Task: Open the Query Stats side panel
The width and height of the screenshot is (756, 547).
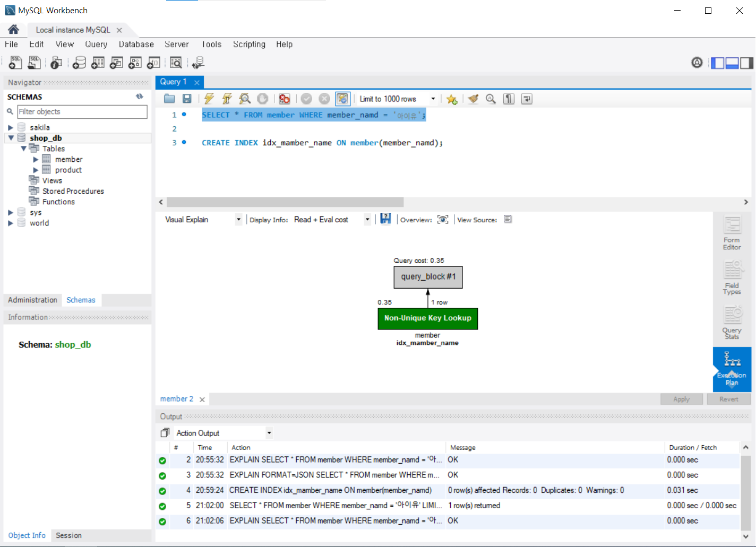Action: pyautogui.click(x=732, y=323)
